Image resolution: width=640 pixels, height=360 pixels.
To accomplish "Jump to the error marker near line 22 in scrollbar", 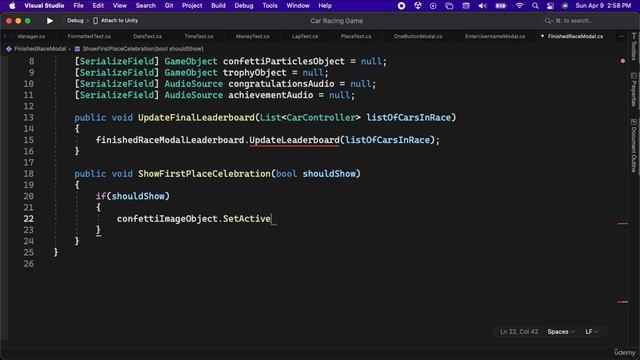I will point(623,224).
